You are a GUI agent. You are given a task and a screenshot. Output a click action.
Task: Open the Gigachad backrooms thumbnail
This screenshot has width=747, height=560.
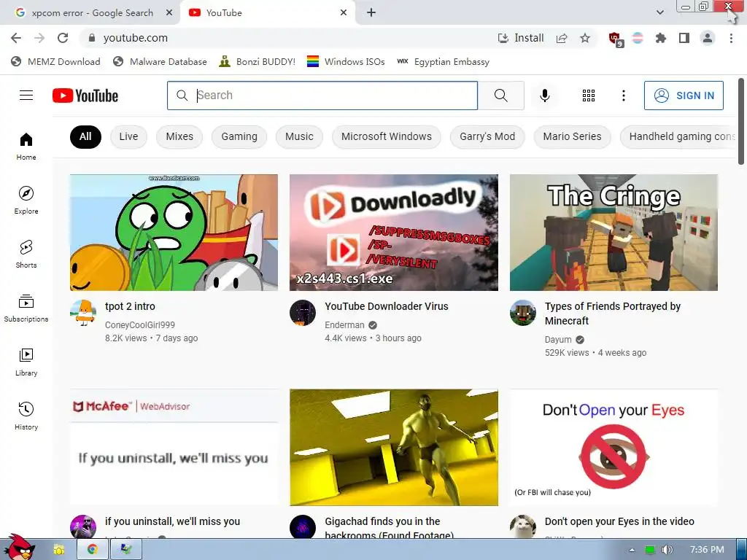(393, 448)
